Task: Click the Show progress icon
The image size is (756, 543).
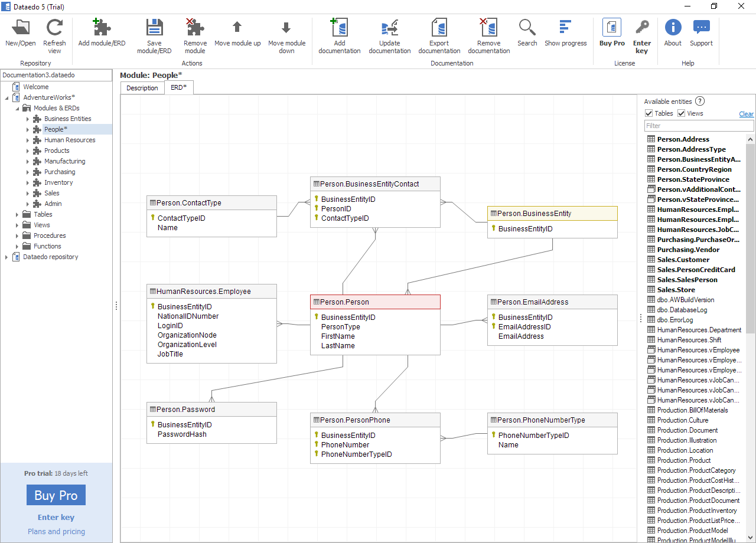Action: pos(565,27)
